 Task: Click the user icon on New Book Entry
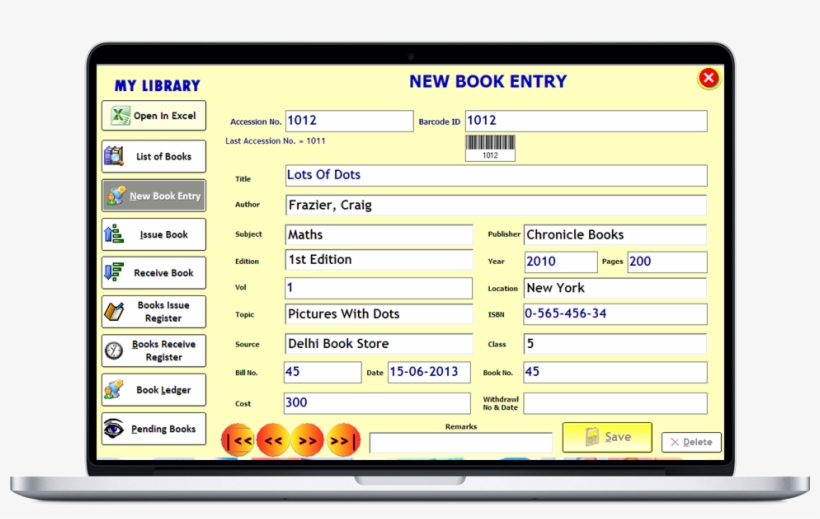pos(116,196)
